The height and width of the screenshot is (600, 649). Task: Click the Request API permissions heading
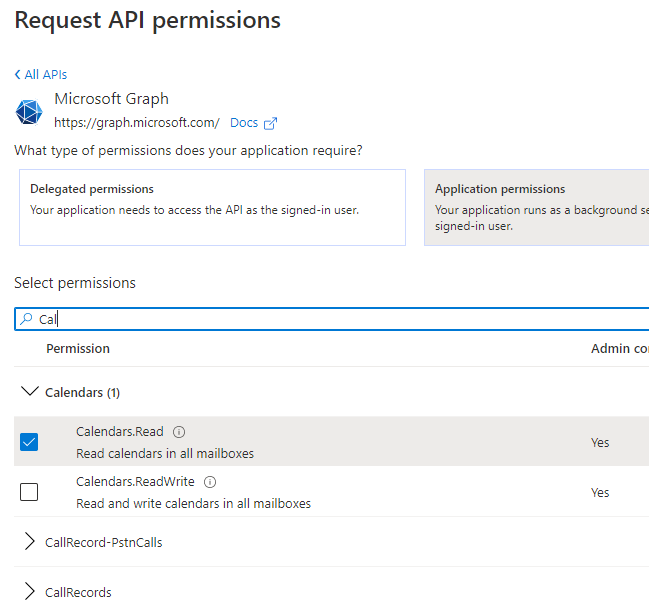tap(148, 21)
